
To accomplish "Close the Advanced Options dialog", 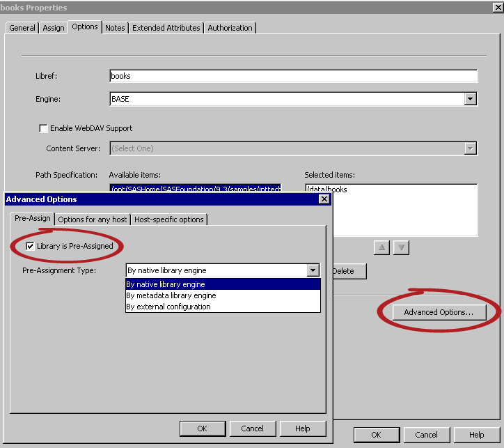I will click(324, 199).
